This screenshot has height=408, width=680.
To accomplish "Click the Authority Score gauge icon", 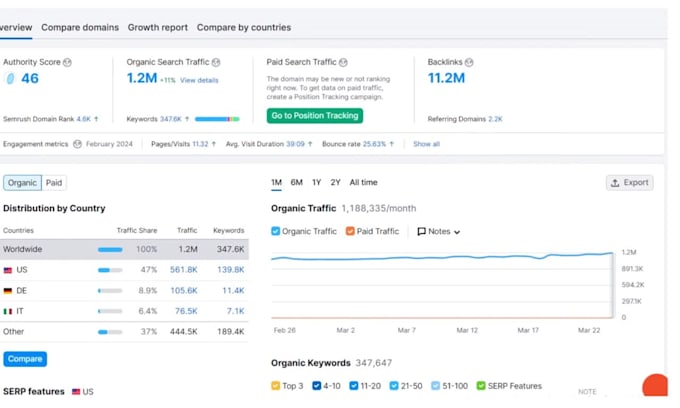I will (10, 78).
